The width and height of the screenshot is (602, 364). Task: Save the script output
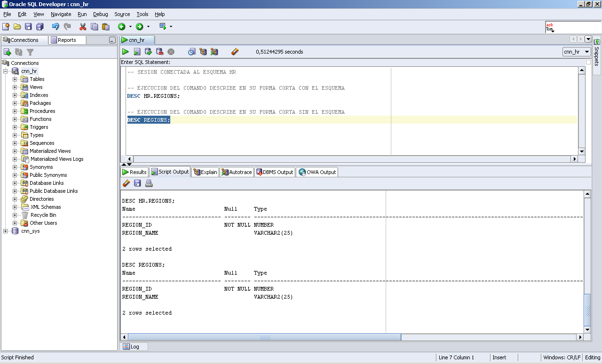click(137, 183)
